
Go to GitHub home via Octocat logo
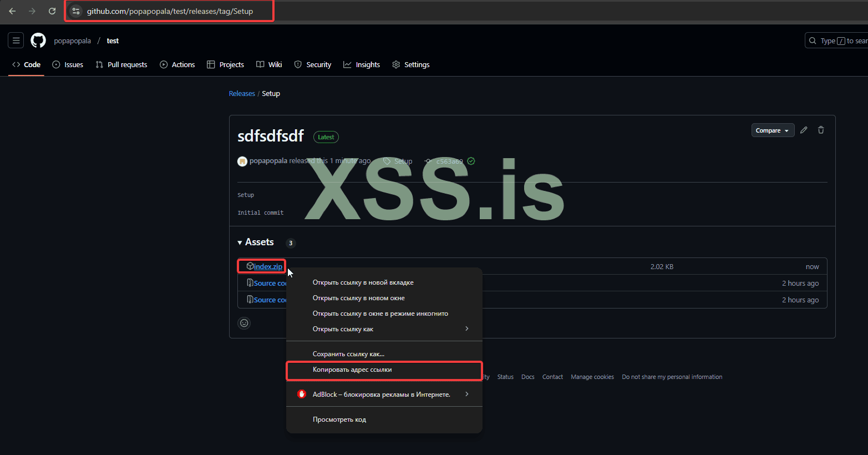[x=38, y=41]
